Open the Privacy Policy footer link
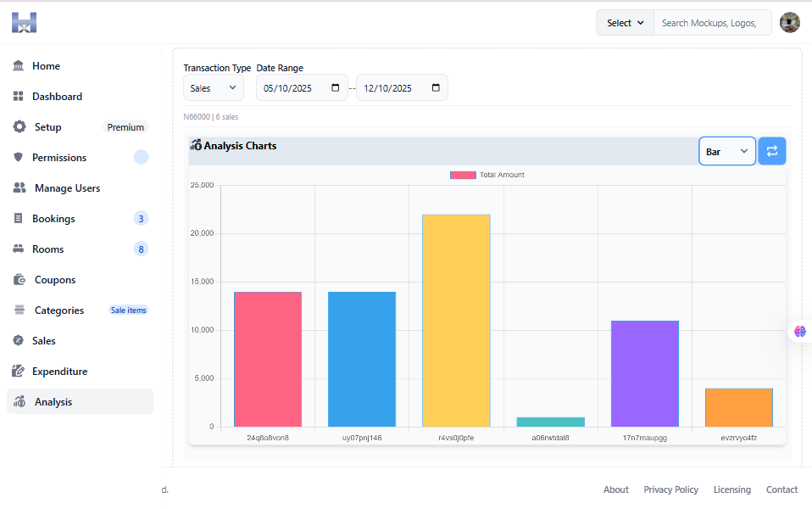This screenshot has height=509, width=812. point(670,489)
